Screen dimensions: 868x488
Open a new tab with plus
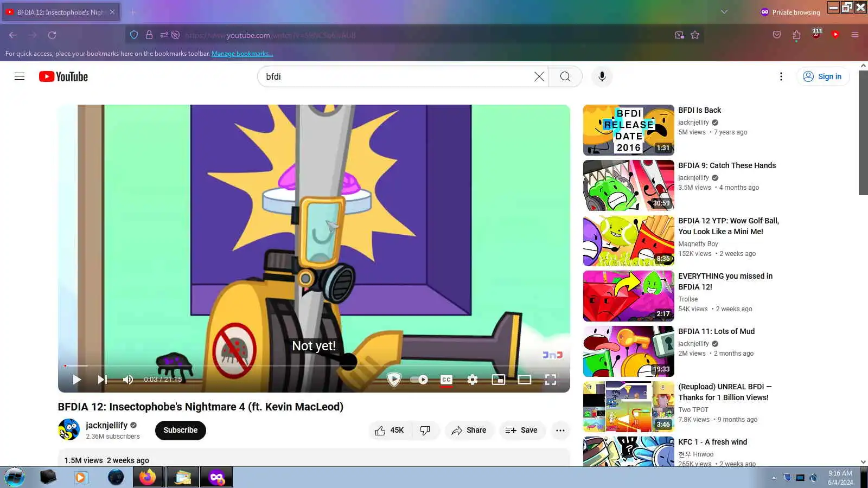(133, 12)
